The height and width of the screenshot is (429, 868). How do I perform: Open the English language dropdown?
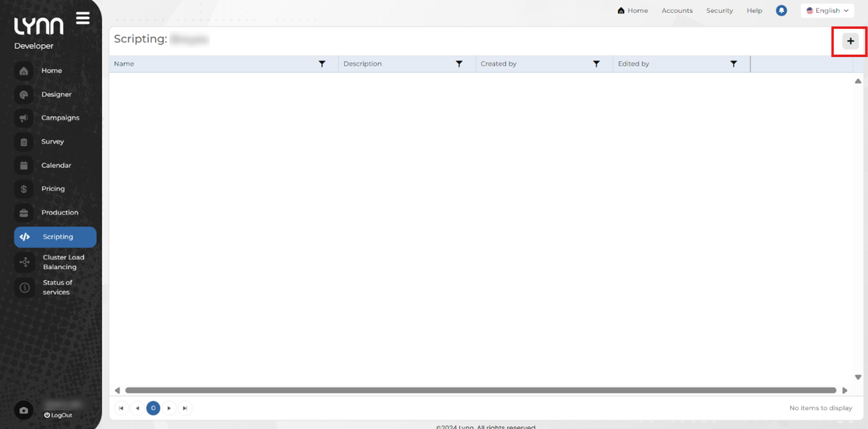827,11
